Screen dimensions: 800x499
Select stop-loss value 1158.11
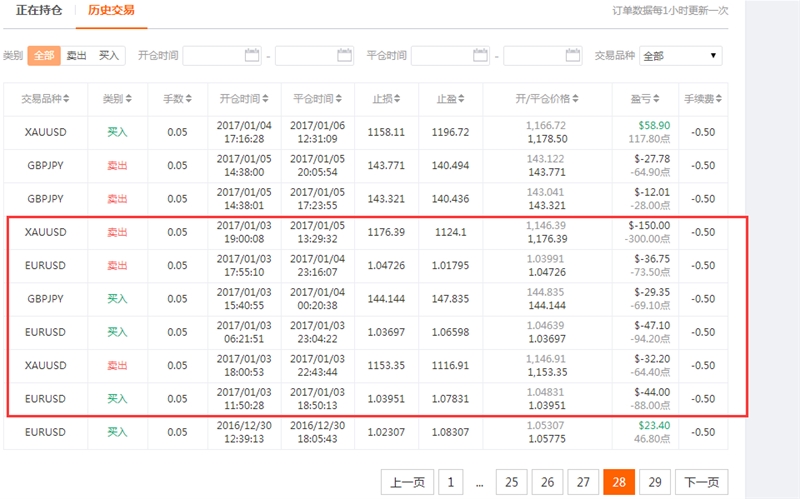point(386,132)
